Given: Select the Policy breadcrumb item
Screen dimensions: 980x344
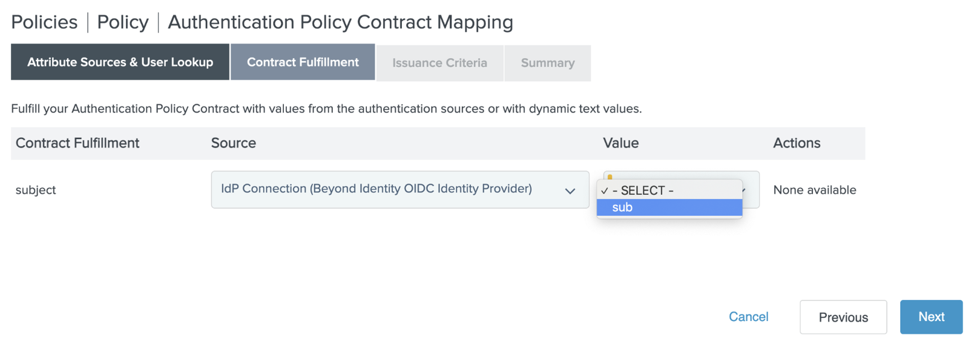Looking at the screenshot, I should click(123, 22).
